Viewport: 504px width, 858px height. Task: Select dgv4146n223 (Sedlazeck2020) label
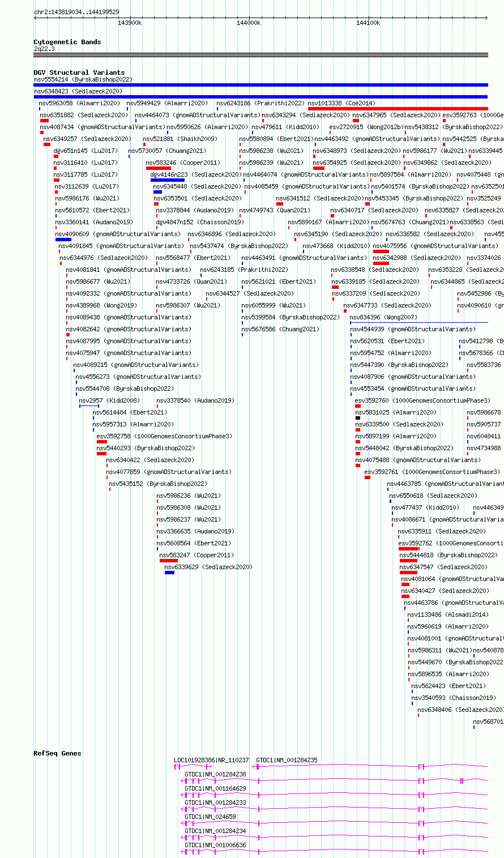[195, 174]
